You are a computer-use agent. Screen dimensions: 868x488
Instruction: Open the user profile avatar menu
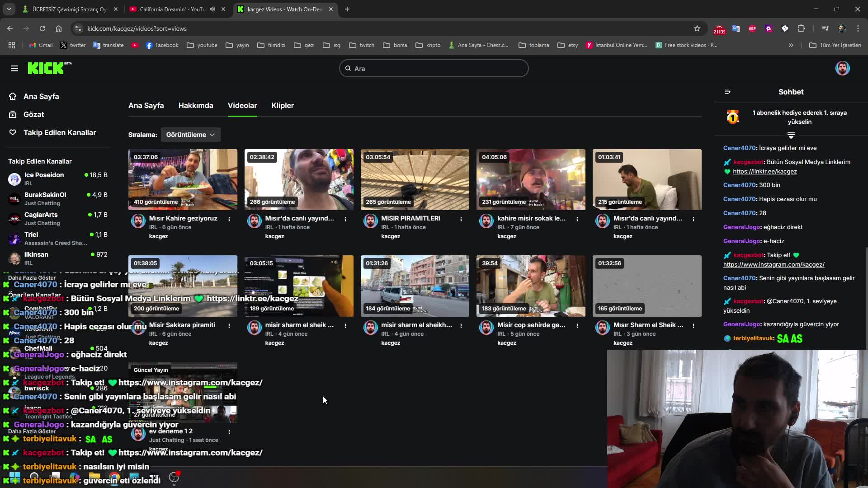pos(842,68)
